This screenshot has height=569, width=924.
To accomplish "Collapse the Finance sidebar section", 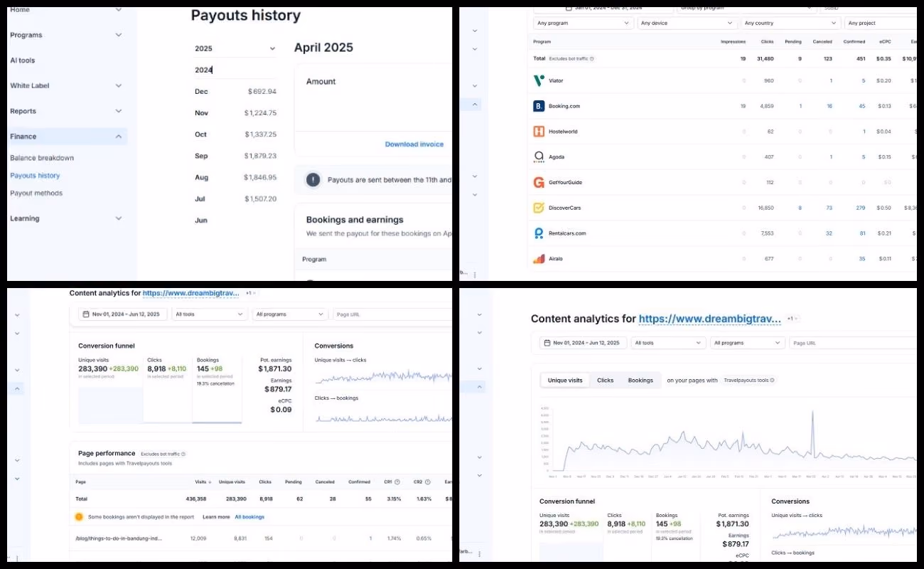I will pos(119,137).
